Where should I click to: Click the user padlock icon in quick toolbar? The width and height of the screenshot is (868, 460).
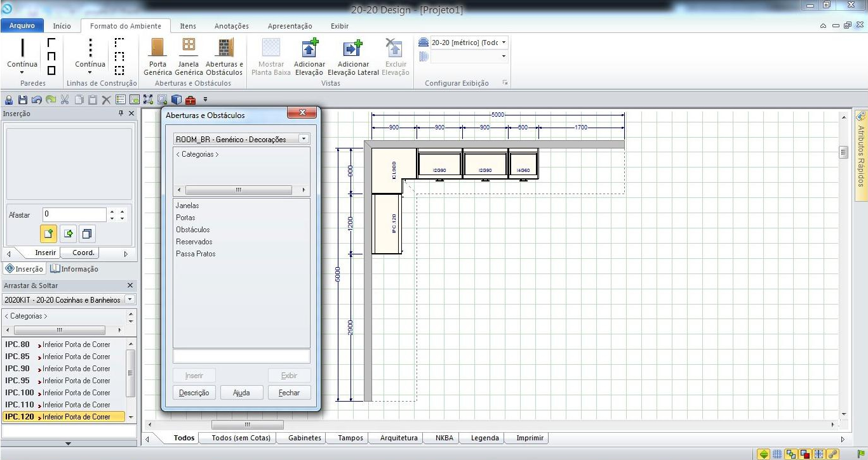coord(9,100)
